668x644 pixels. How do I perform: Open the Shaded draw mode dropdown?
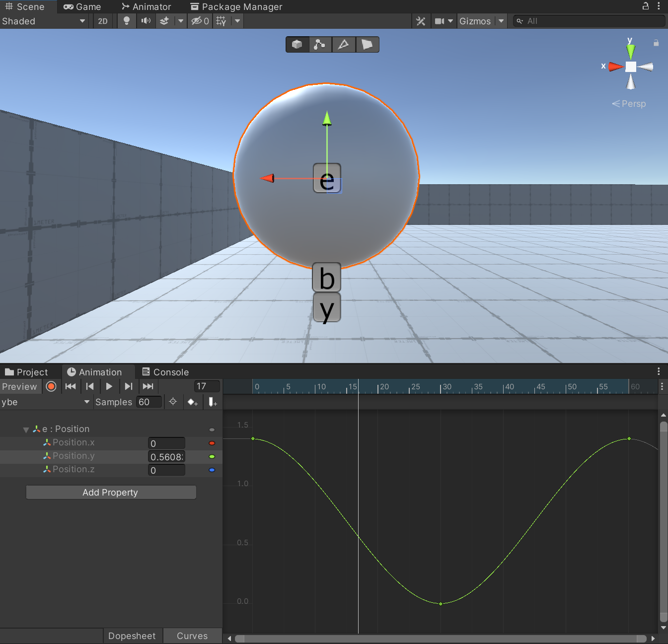[44, 21]
